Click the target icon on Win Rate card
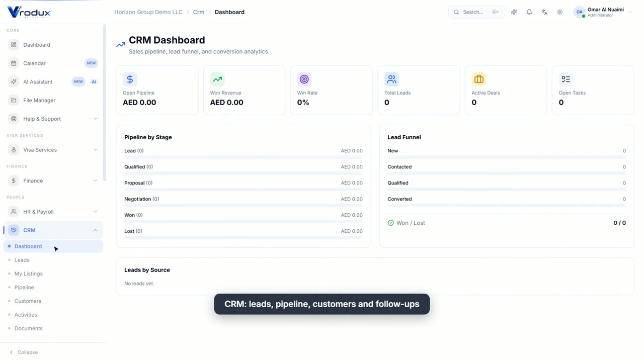The height and width of the screenshot is (362, 644). [304, 79]
